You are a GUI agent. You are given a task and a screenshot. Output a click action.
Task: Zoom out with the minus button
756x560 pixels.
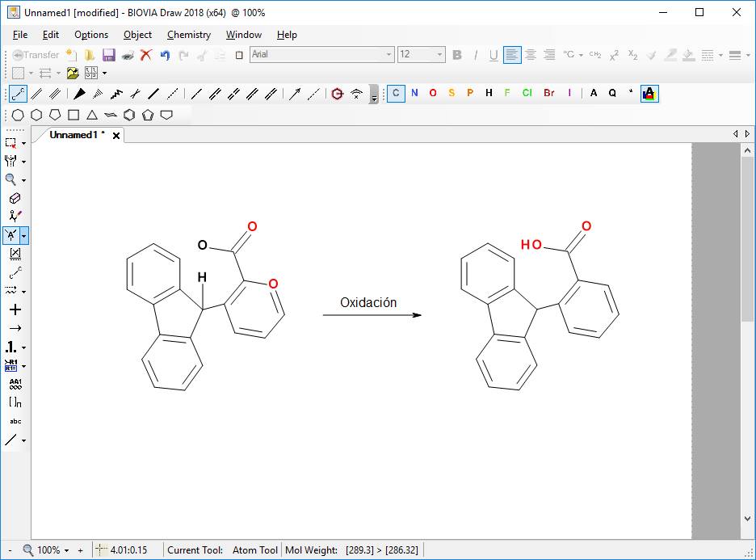(x=10, y=550)
